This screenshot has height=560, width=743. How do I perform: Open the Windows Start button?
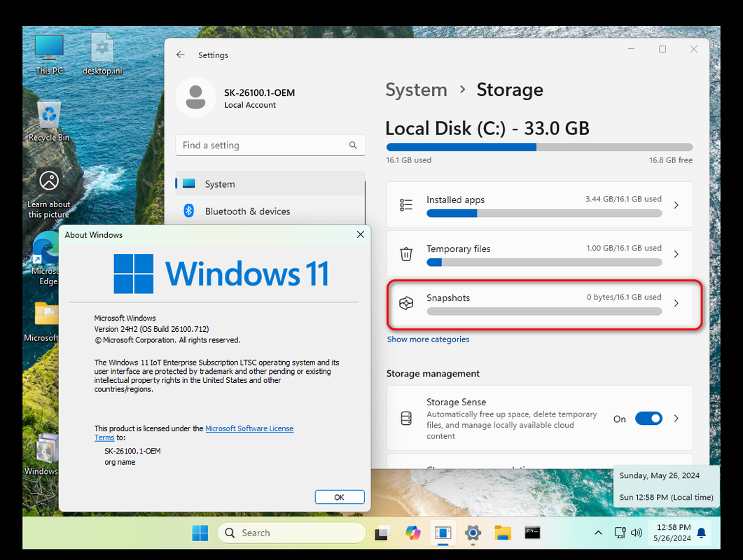tap(200, 533)
